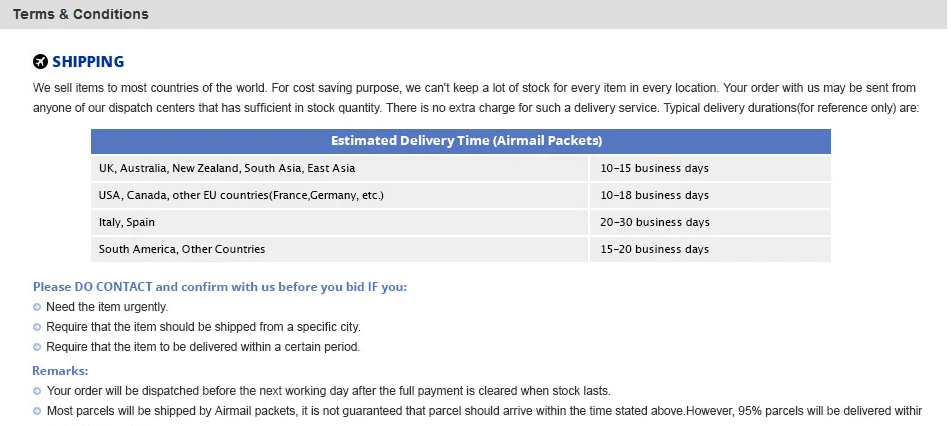This screenshot has width=951, height=426.
Task: Select the 10-18 business days cell
Action: 710,195
